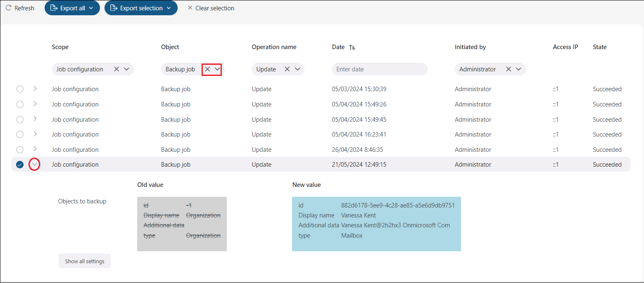This screenshot has height=283, width=644.
Task: Click Show all settings button
Action: 85,261
